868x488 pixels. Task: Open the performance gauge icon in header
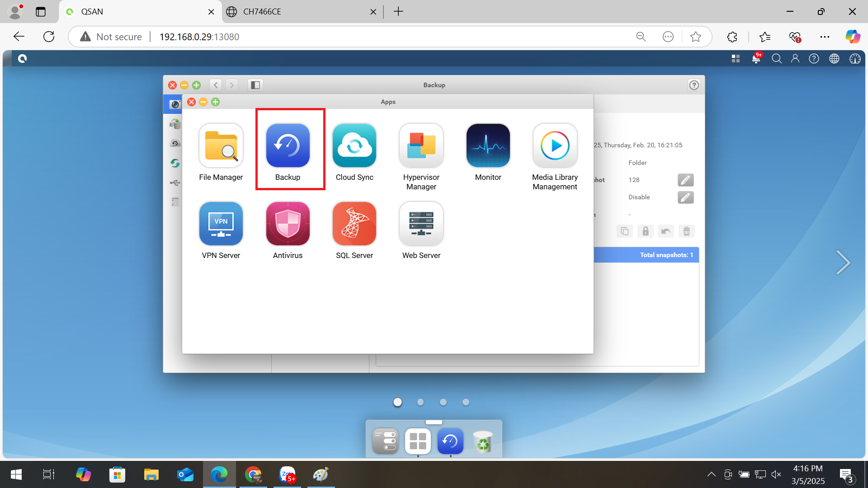pos(854,58)
